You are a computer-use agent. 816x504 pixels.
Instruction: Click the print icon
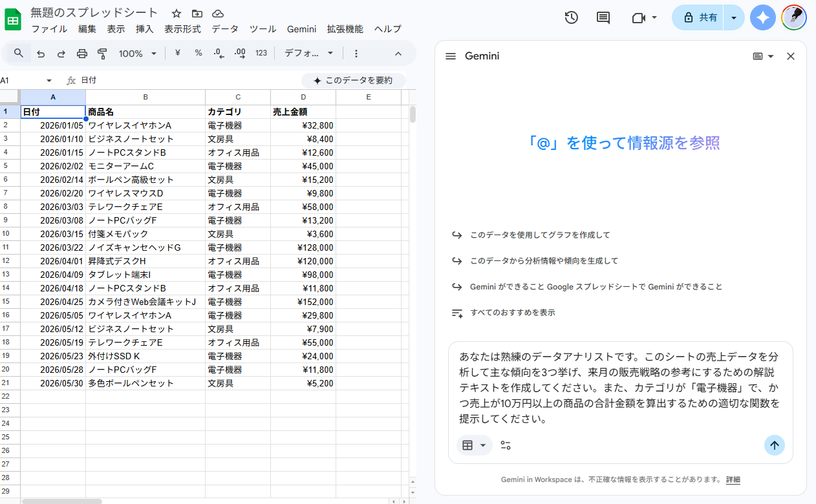81,54
